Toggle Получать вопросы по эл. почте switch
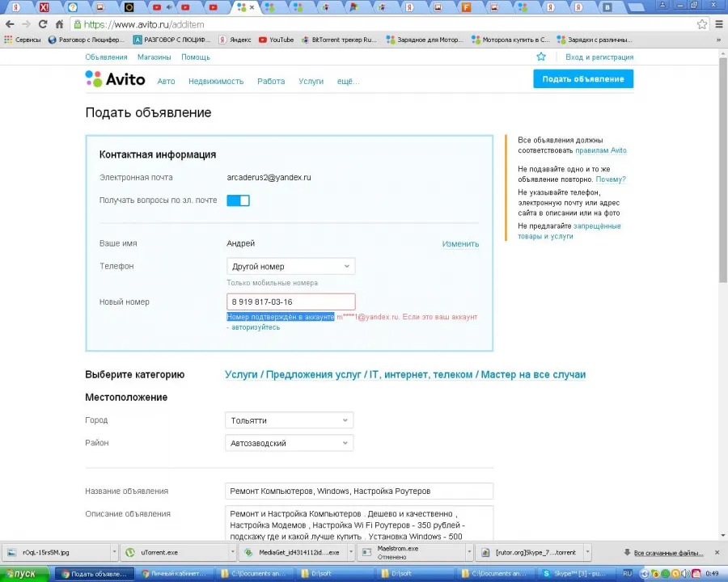This screenshot has height=582, width=728. click(238, 200)
